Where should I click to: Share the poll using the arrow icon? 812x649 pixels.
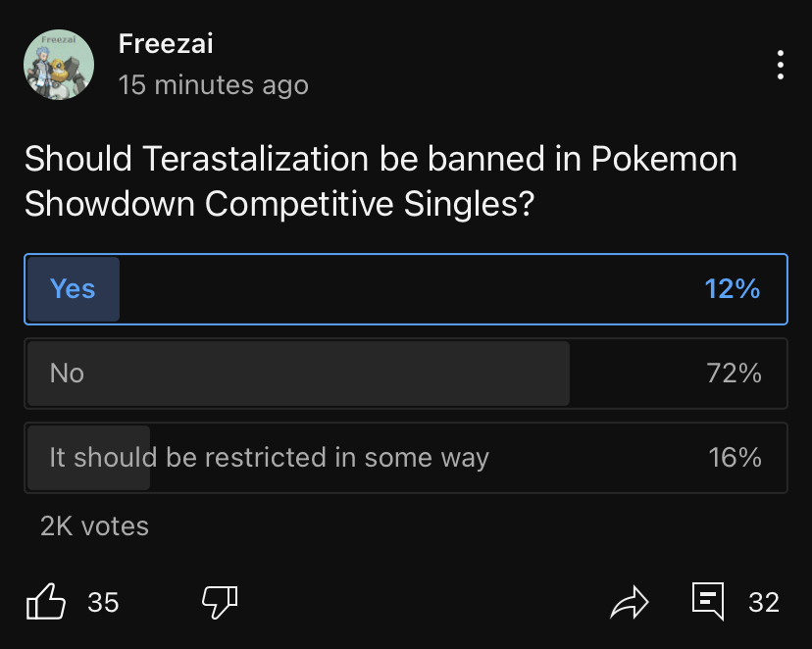(x=629, y=602)
